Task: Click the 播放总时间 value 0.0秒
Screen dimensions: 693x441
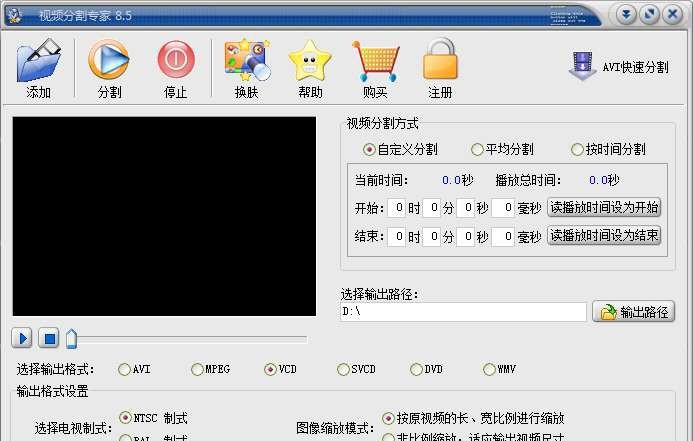Action: coord(604,180)
